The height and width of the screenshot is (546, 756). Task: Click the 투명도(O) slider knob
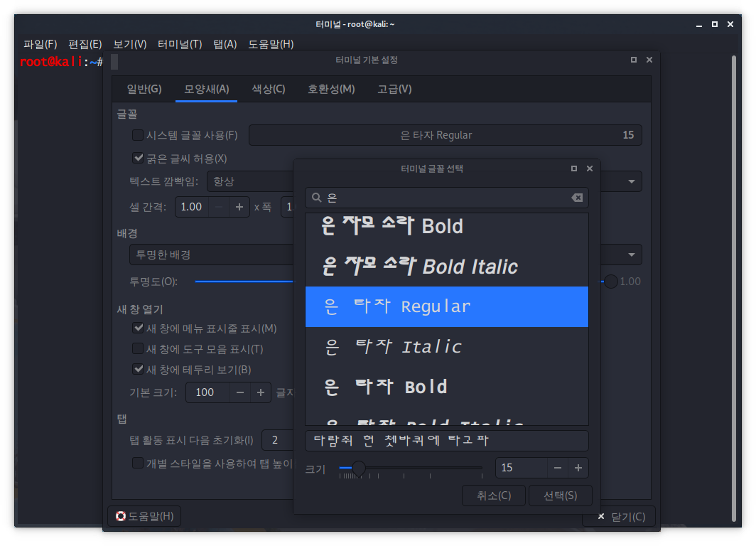[x=610, y=282]
